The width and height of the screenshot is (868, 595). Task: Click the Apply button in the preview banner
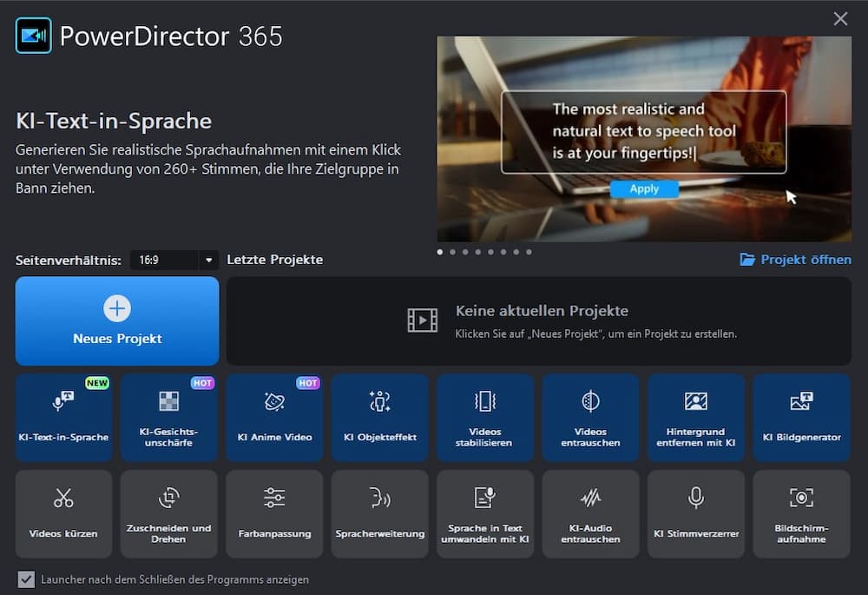click(x=644, y=188)
